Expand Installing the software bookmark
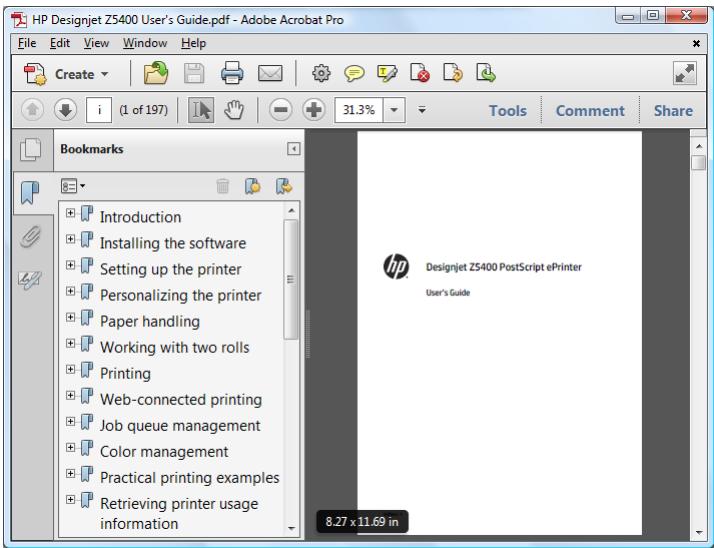Screen dimensions: 714x548 (70, 239)
